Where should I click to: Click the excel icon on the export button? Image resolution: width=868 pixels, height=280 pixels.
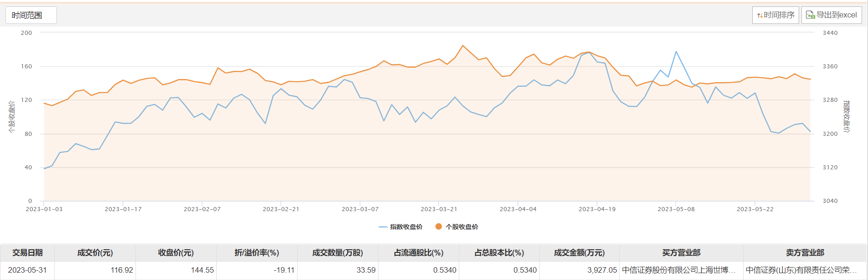click(811, 15)
